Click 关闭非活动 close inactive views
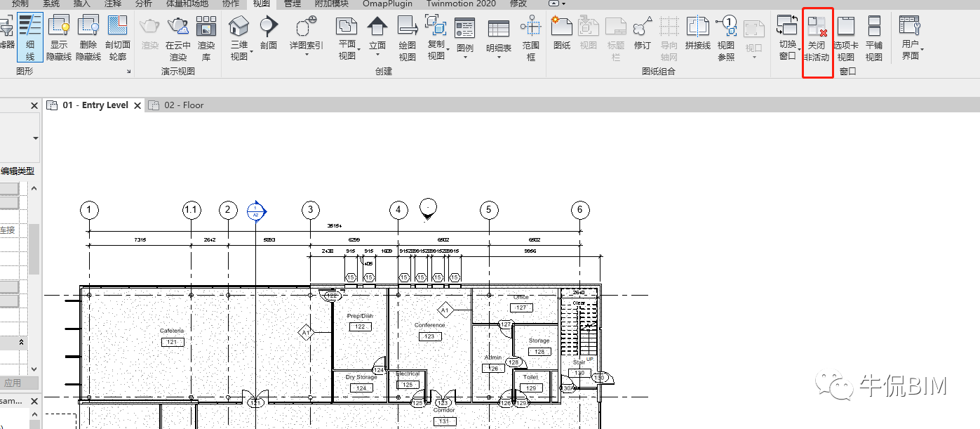This screenshot has width=980, height=429. pyautogui.click(x=817, y=39)
